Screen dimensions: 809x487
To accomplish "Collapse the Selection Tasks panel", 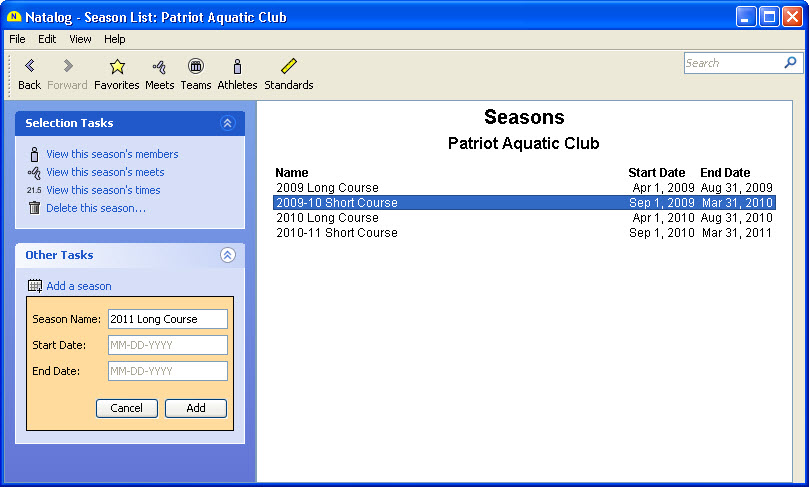I will tap(227, 123).
